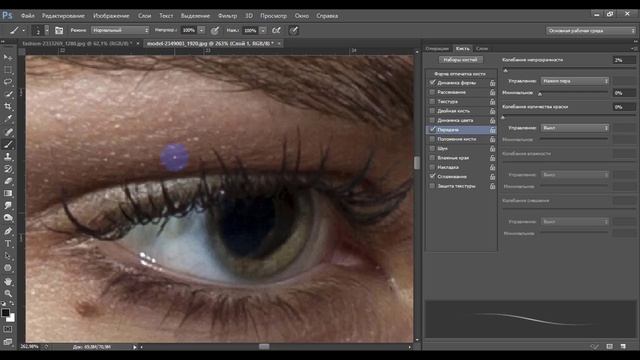Enable Текстура checkbox
This screenshot has height=360, width=640.
(432, 101)
